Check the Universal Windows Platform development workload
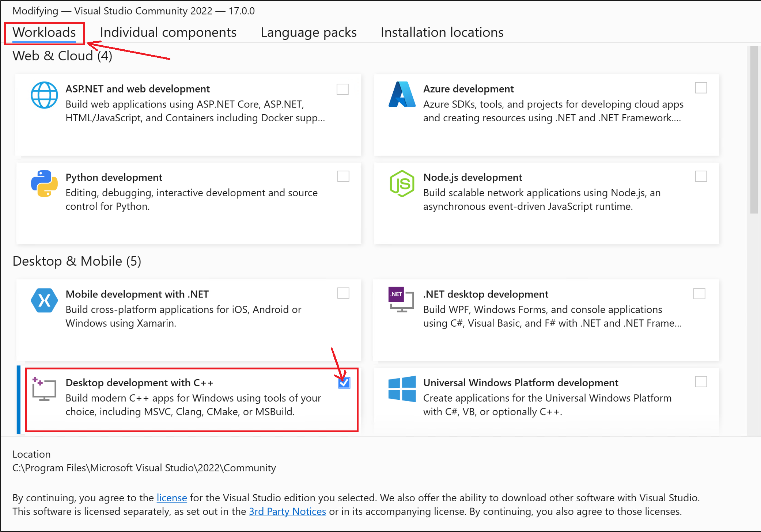The width and height of the screenshot is (761, 532). click(701, 381)
